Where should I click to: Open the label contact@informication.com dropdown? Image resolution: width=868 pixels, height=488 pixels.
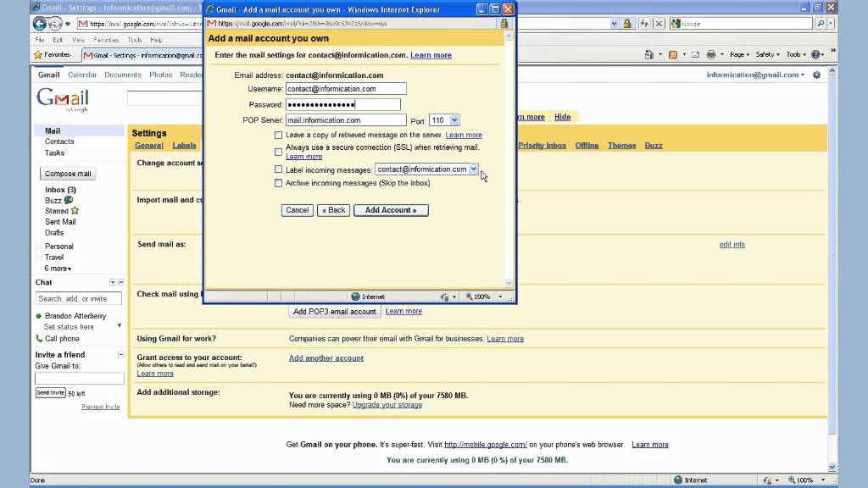click(x=473, y=169)
